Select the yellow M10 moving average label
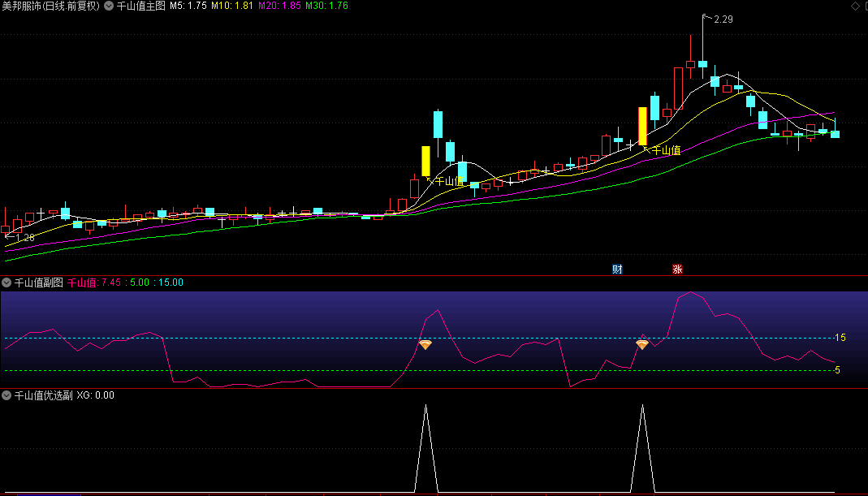The image size is (868, 496). (232, 6)
